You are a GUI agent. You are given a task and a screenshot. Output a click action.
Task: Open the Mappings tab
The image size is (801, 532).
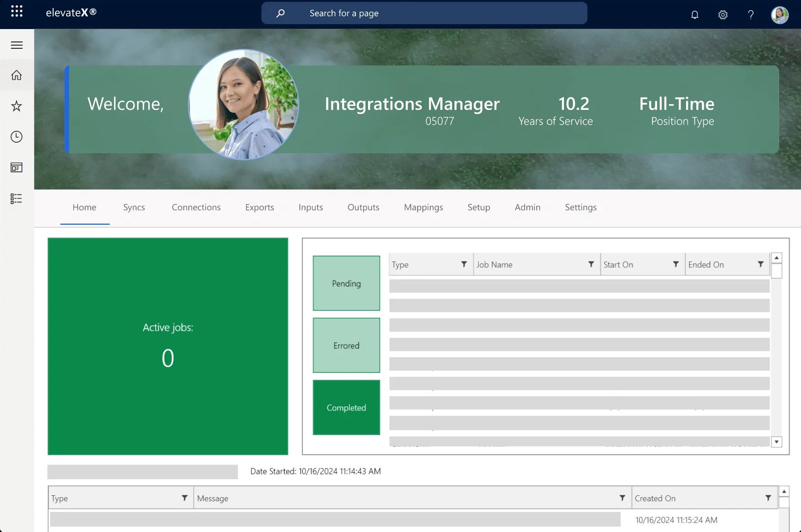point(423,207)
